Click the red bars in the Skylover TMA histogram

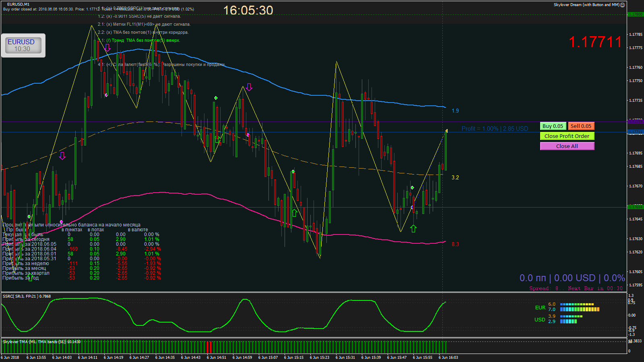(x=209, y=347)
